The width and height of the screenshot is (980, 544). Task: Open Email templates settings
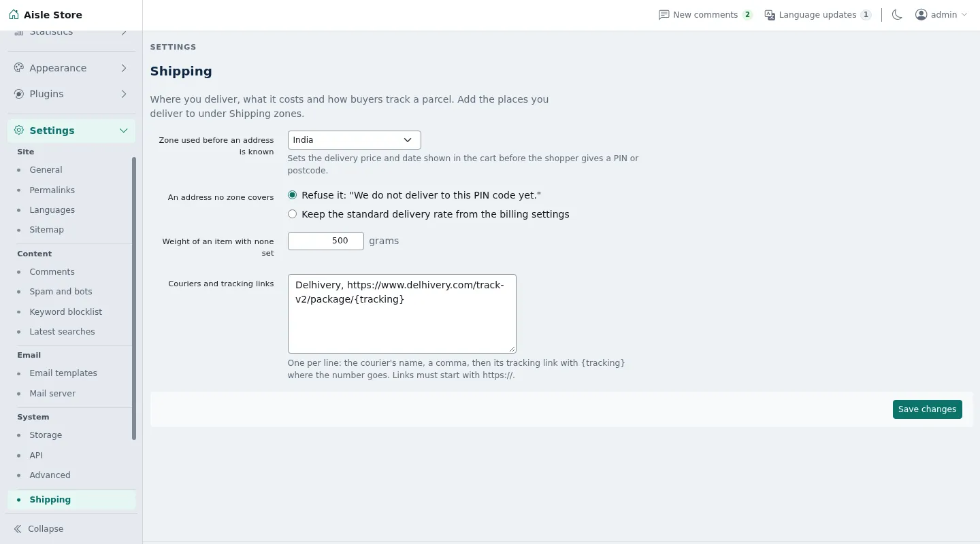click(63, 373)
